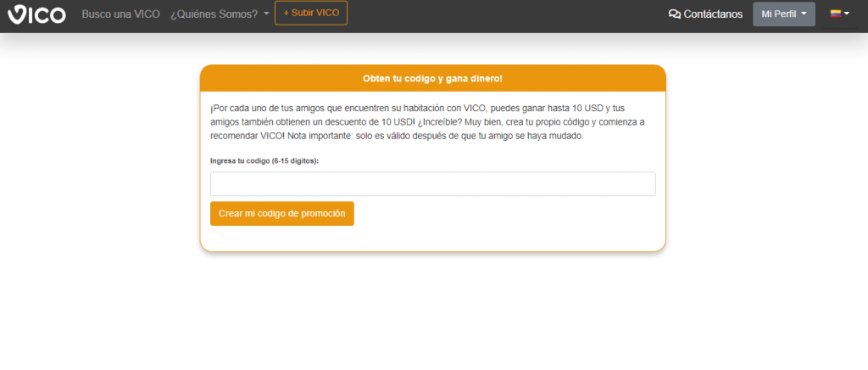
Task: Expand the language caret beside the flag
Action: [847, 14]
